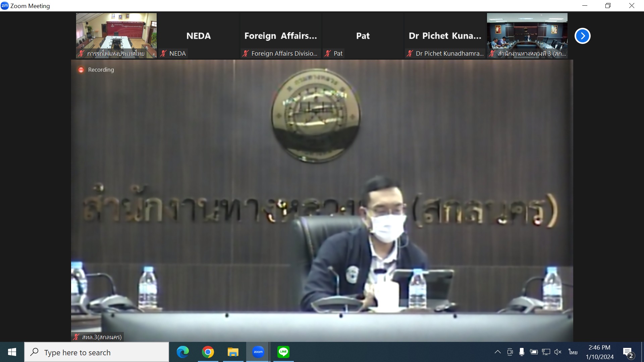
Task: Open Microsoft Edge from taskbar
Action: point(183,352)
